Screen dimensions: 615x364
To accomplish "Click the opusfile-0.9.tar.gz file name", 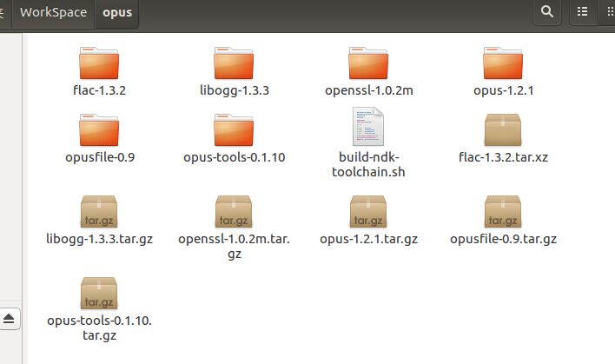I will [503, 239].
